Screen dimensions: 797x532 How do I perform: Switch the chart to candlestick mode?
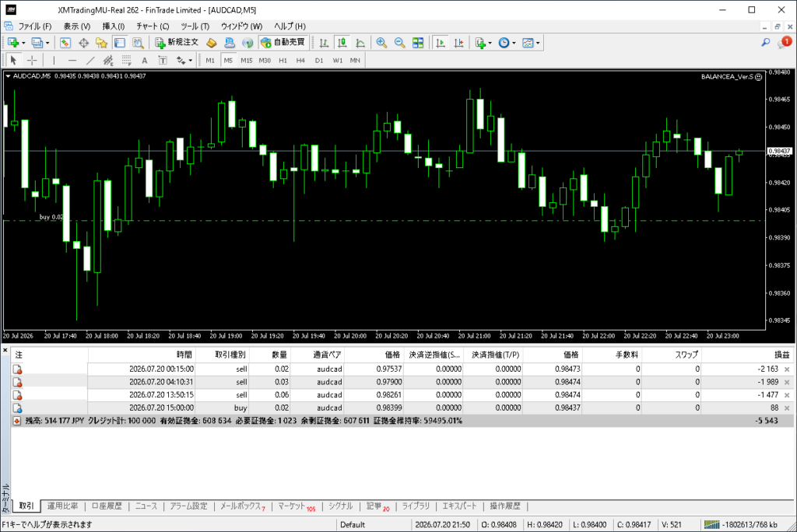[342, 43]
